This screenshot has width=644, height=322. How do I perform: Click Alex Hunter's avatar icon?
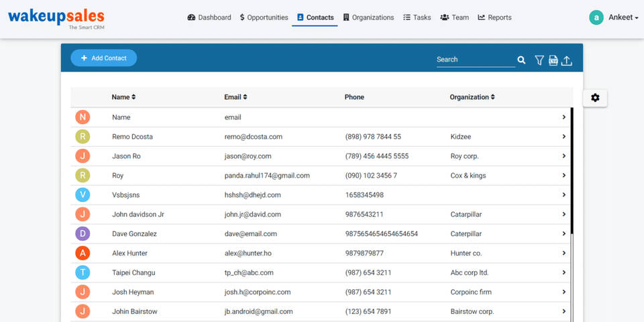coord(83,254)
